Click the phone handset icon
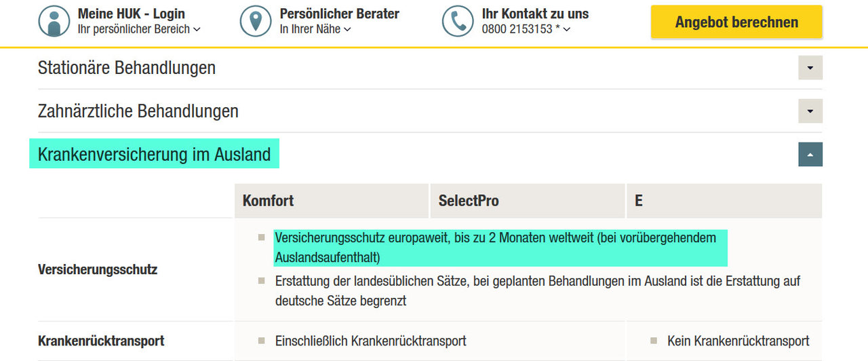 [458, 22]
